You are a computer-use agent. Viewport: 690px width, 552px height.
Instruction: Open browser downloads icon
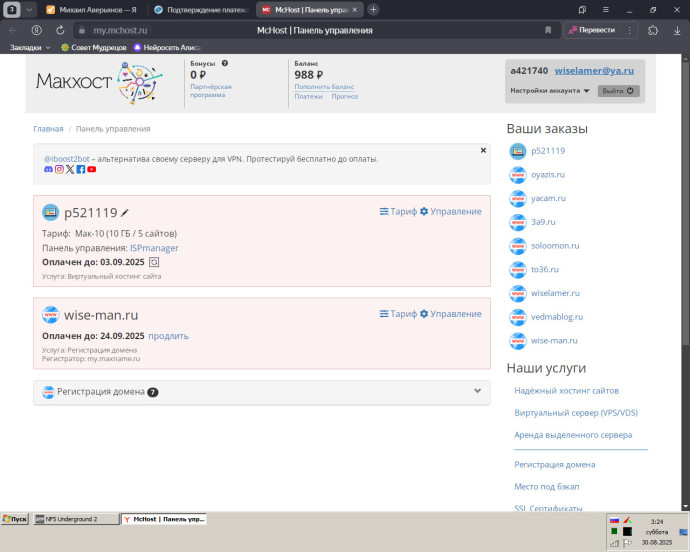[x=677, y=30]
